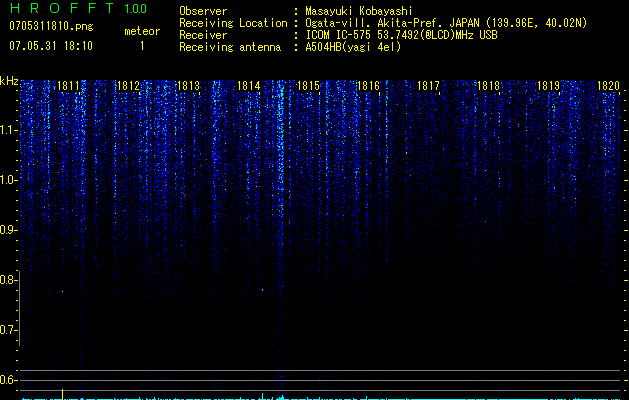
Task: Click the 1815 time marker
Action: click(x=308, y=86)
